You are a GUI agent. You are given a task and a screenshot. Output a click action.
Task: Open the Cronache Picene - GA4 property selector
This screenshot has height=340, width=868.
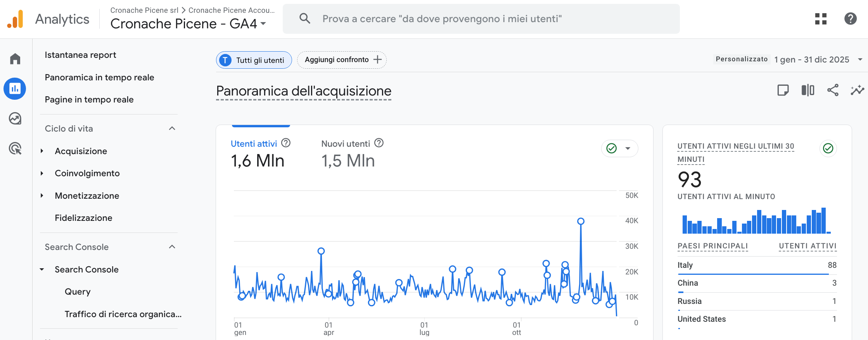pos(188,24)
